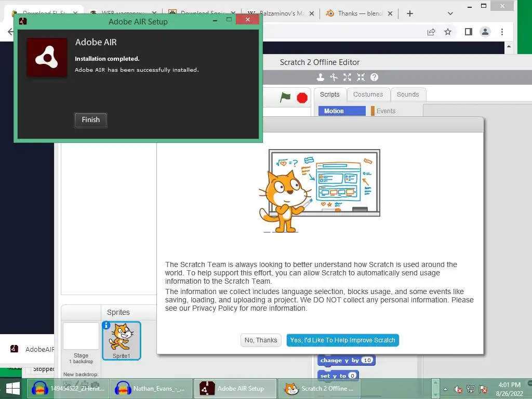Select the Duplicate stamp tool in Scratch
Screen dimensions: 532x399
(320, 77)
